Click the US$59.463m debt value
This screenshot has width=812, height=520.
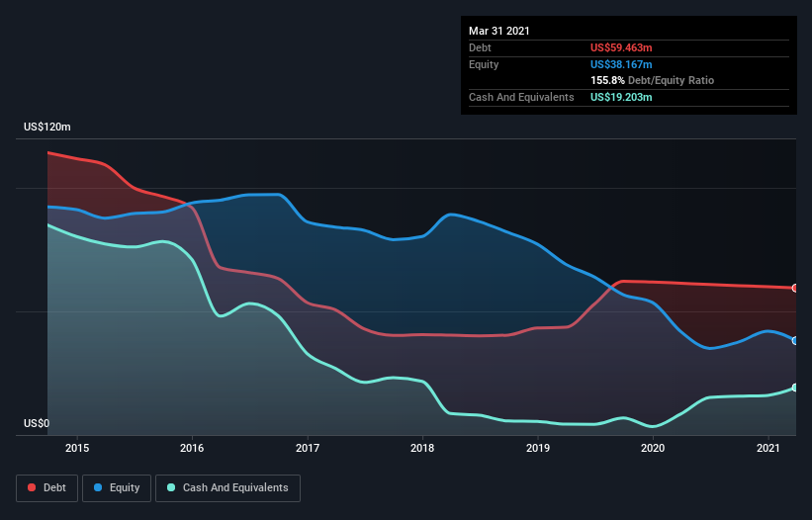coord(621,47)
